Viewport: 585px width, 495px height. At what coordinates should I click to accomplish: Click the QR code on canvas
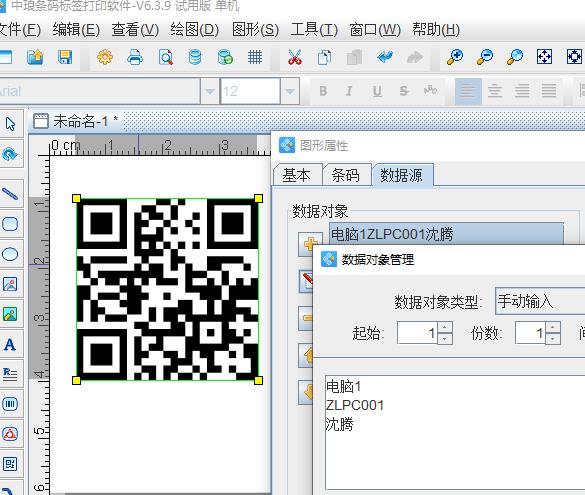point(168,289)
